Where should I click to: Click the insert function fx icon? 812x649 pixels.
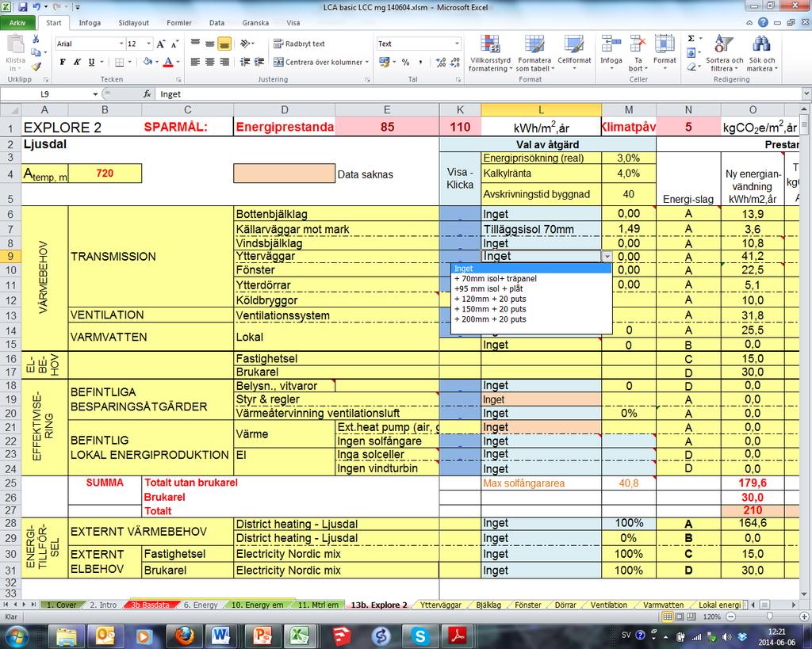coord(147,94)
